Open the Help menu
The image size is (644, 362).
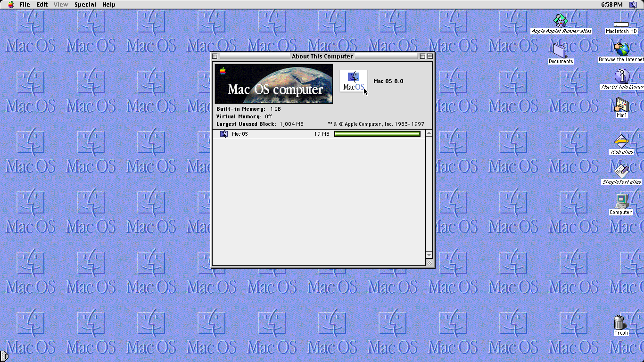[x=109, y=5]
